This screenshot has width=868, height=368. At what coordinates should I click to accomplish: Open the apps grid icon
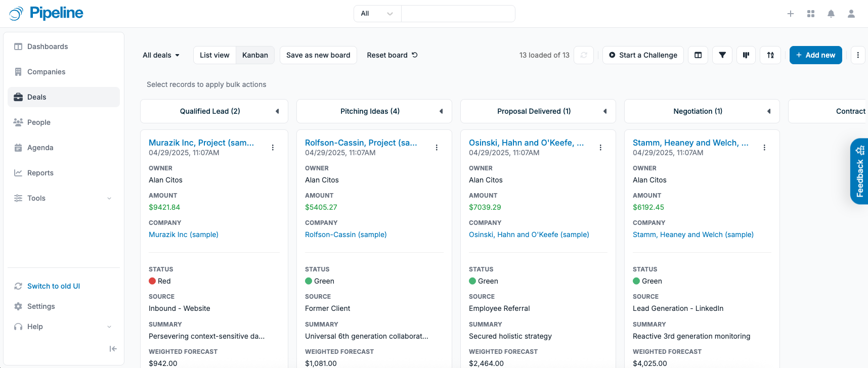coord(811,14)
